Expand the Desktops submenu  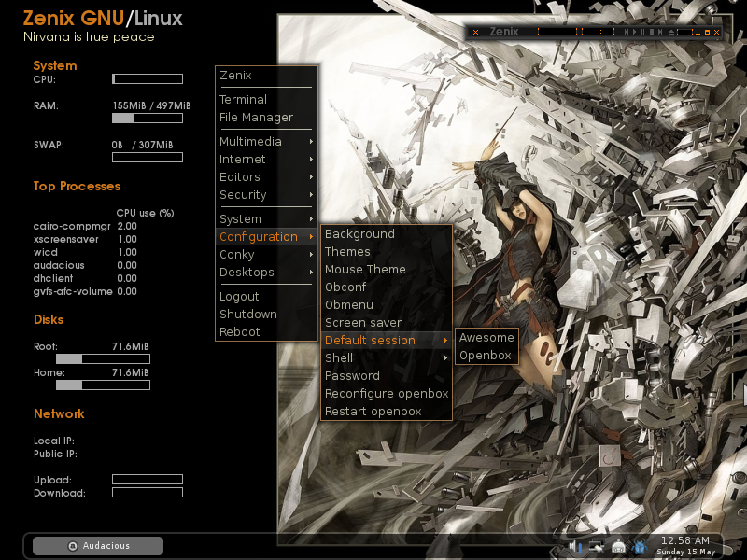(266, 272)
